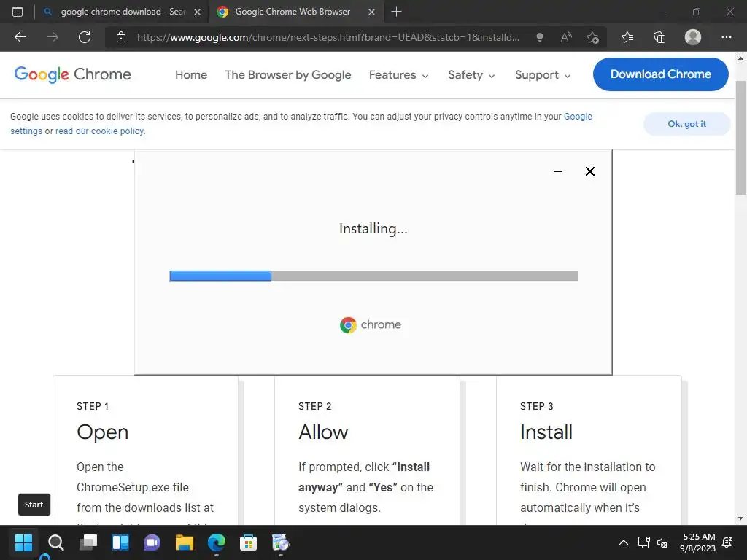Switch to google chrome download search tab
The image size is (747, 560).
pyautogui.click(x=122, y=12)
